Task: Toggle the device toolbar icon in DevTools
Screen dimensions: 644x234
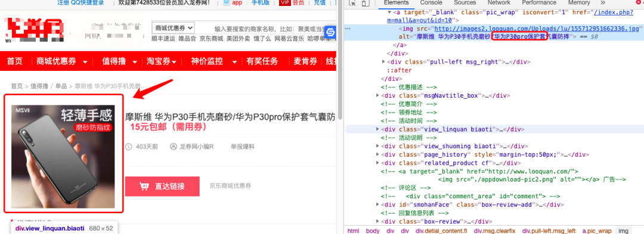Action: pyautogui.click(x=366, y=4)
